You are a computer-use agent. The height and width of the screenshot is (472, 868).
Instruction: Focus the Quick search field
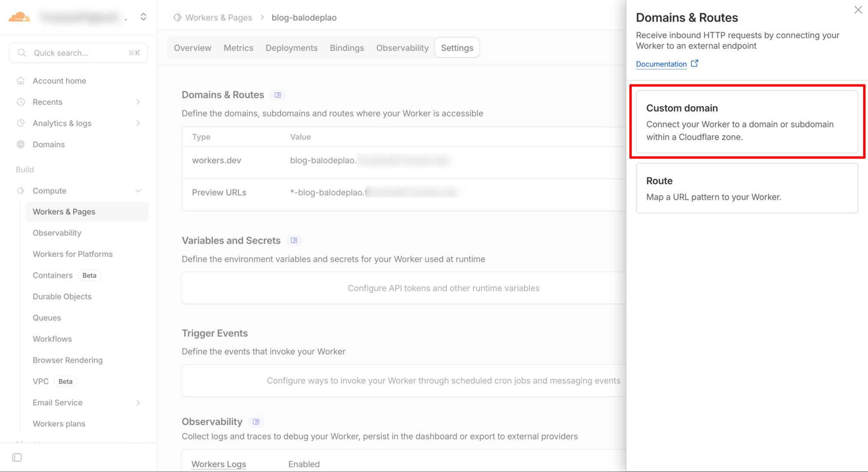click(78, 53)
